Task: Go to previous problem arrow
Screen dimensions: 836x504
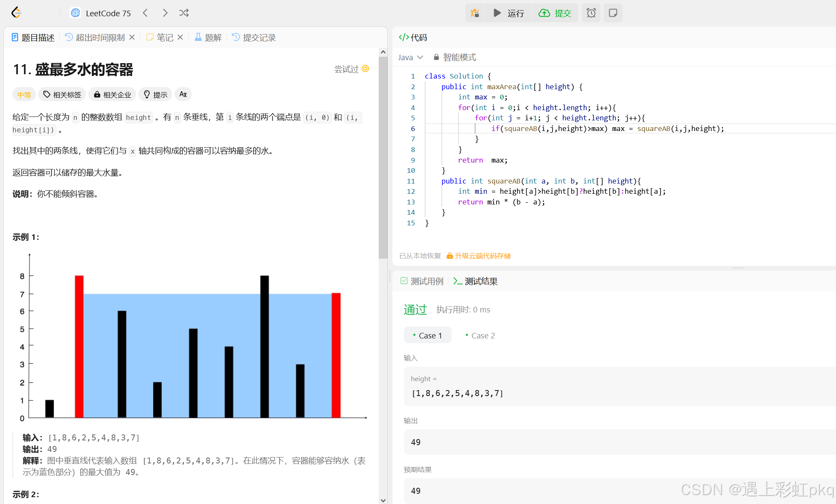Action: pyautogui.click(x=146, y=13)
